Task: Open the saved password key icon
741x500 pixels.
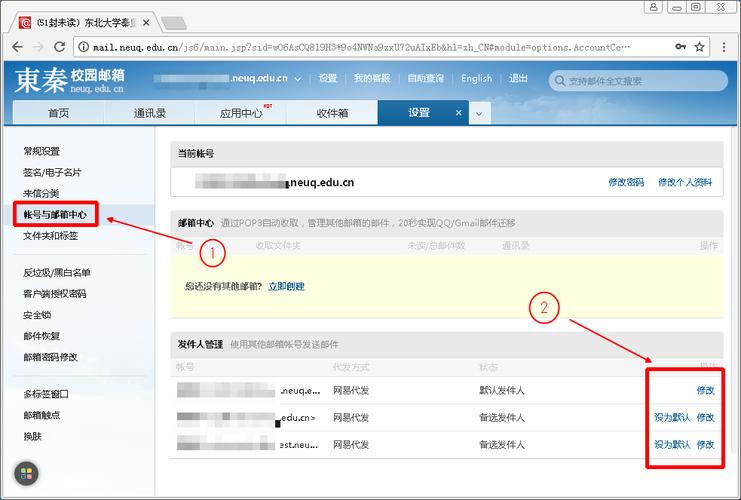Action: [x=681, y=46]
